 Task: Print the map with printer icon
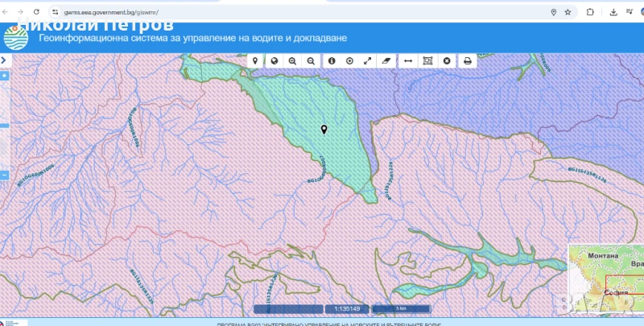467,60
